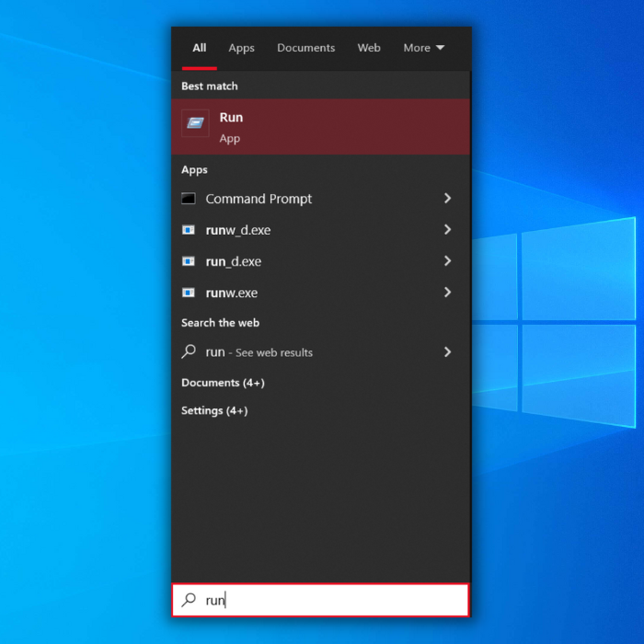Open the web results chevron for run
644x644 pixels.
pos(447,351)
